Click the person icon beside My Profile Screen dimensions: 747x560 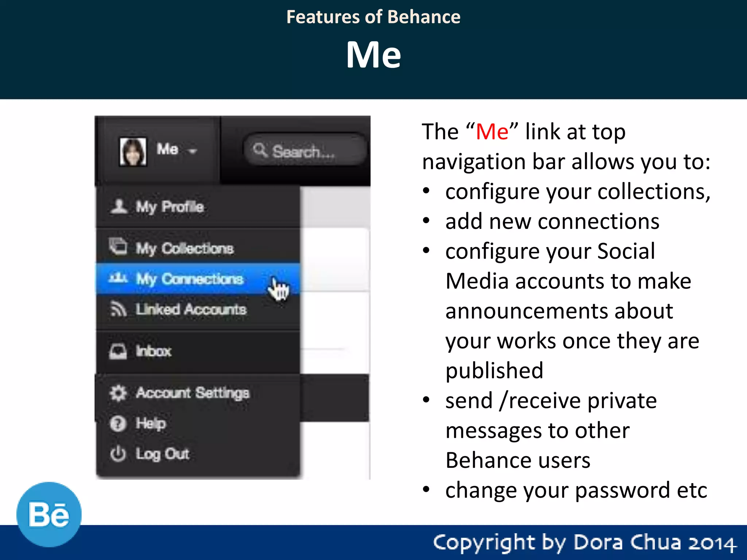118,206
